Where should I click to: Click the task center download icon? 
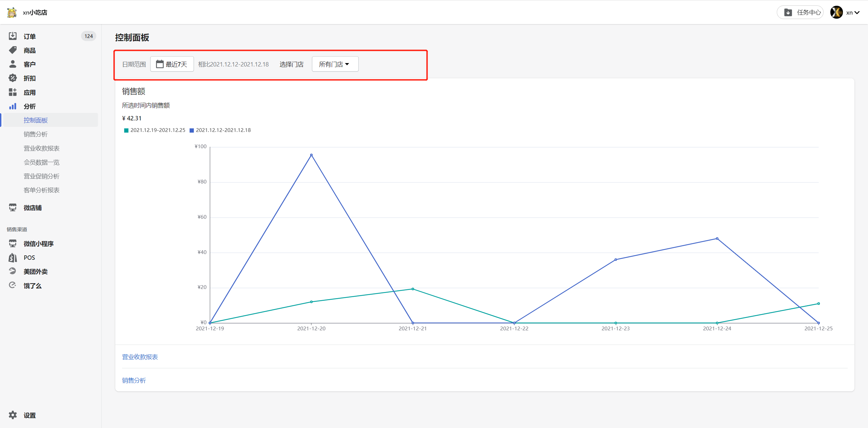[788, 13]
